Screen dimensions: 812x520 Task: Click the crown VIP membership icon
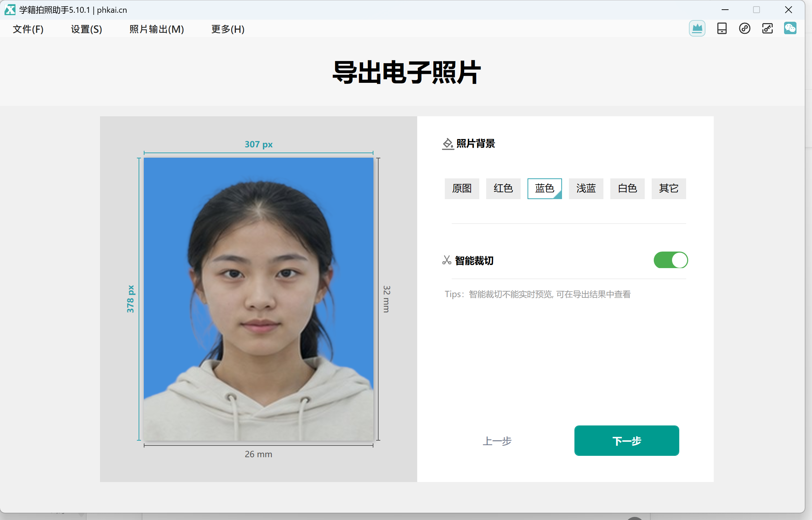tap(697, 28)
